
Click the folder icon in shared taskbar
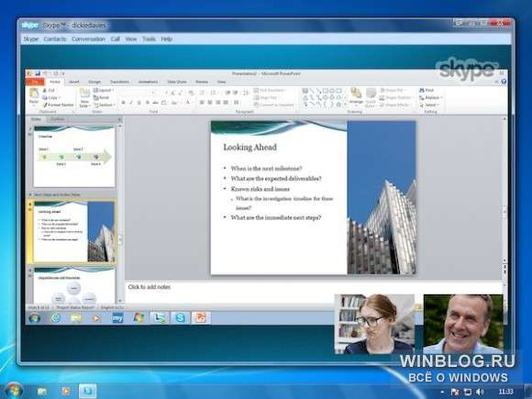[x=76, y=318]
